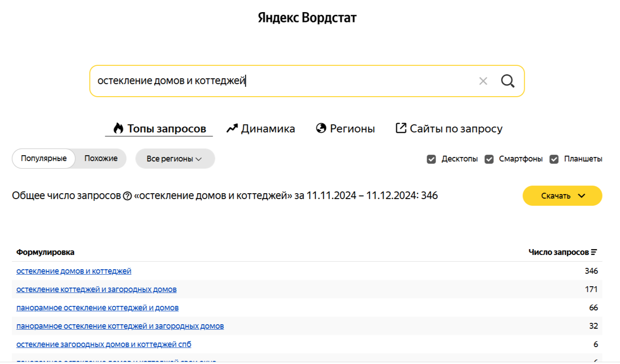Run the search with the magnifier icon
Image resolution: width=620 pixels, height=364 pixels.
pos(508,81)
